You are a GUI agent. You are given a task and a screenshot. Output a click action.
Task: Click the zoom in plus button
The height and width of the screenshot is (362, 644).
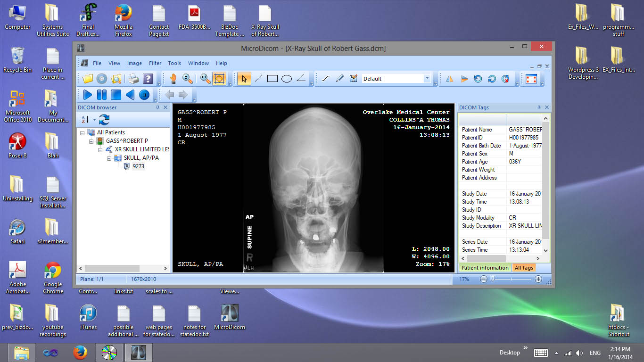click(x=538, y=279)
